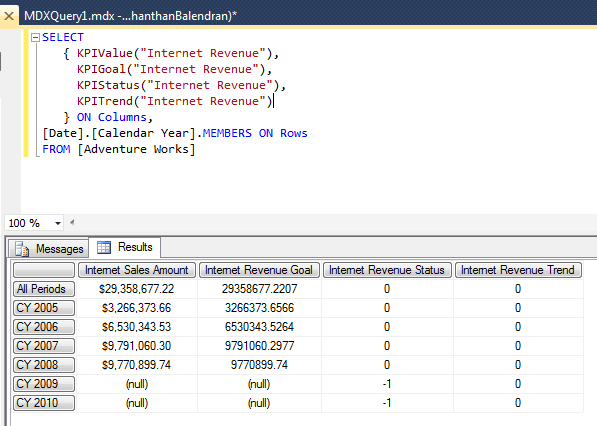Click the KPIGoal function in the query

click(101, 69)
